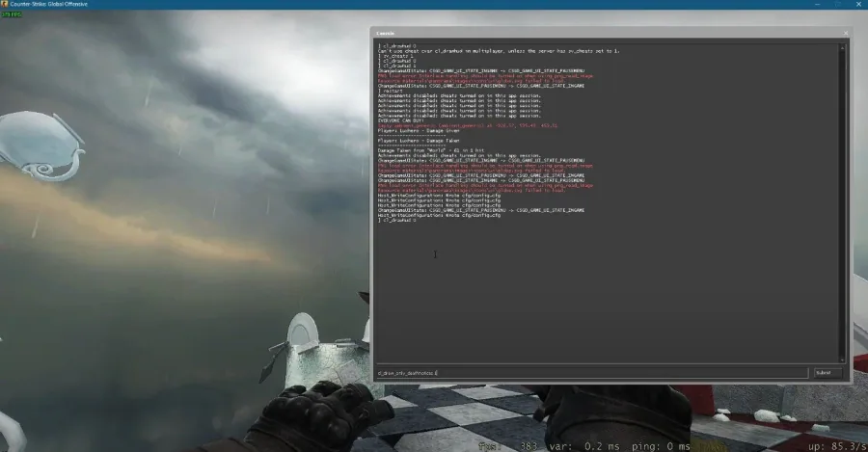
Task: Click the 'Counter-Strike: Global Offensive' window title
Action: click(x=49, y=4)
